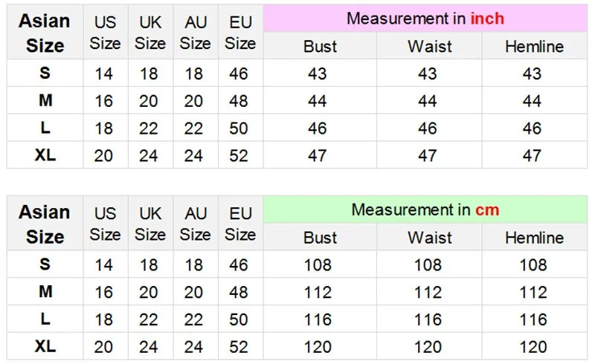Image resolution: width=595 pixels, height=364 pixels.
Task: Click the Hemline column header in the inch table
Action: 534,47
